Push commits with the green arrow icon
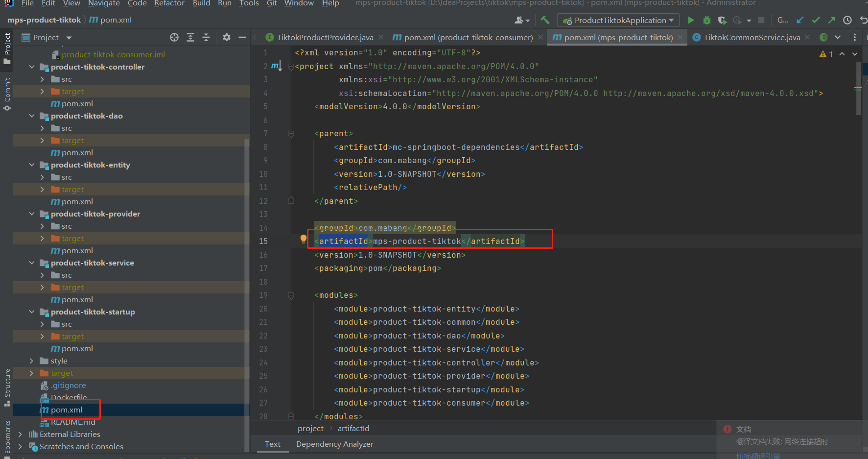 point(831,20)
